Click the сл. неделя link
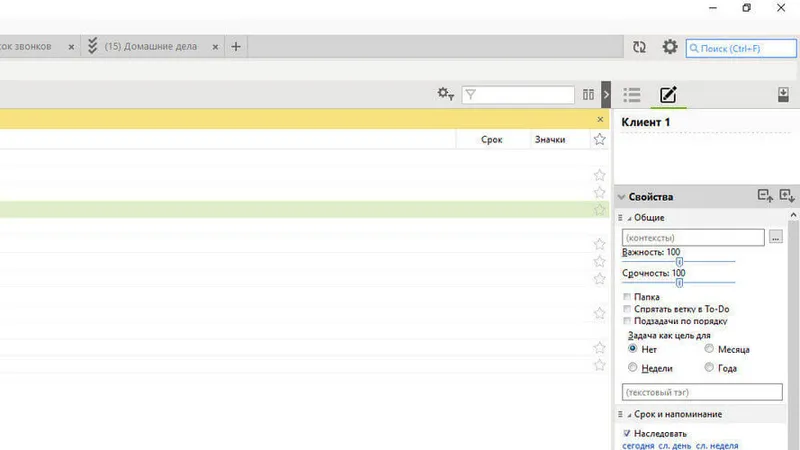The image size is (800, 450). [717, 445]
